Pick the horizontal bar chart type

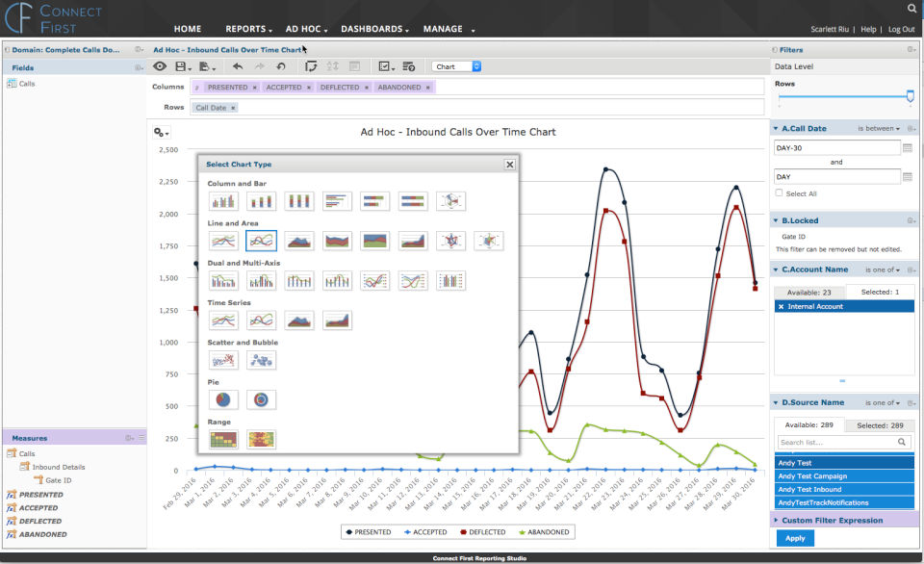coord(337,201)
